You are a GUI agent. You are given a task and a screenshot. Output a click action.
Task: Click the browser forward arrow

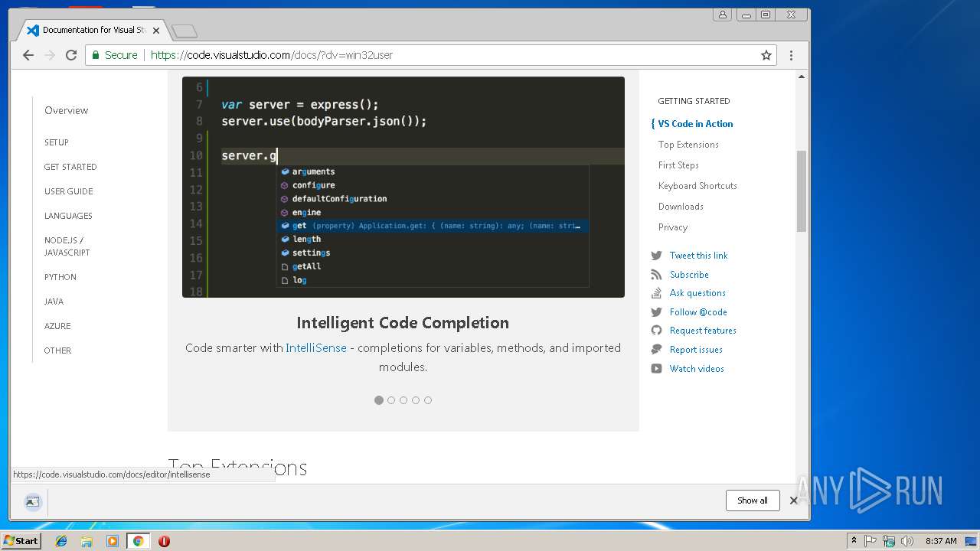pyautogui.click(x=50, y=55)
